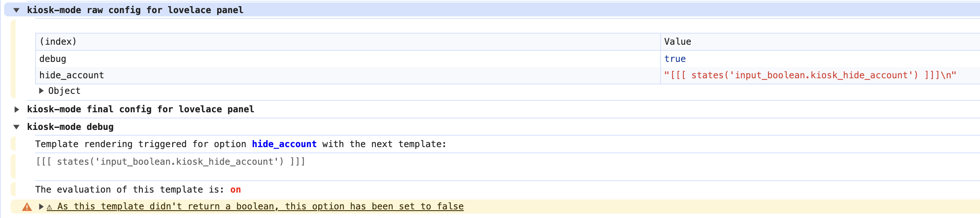Click the small warning glyph before 'As this template'
Viewport: 980px width, 218px height.
(49, 207)
